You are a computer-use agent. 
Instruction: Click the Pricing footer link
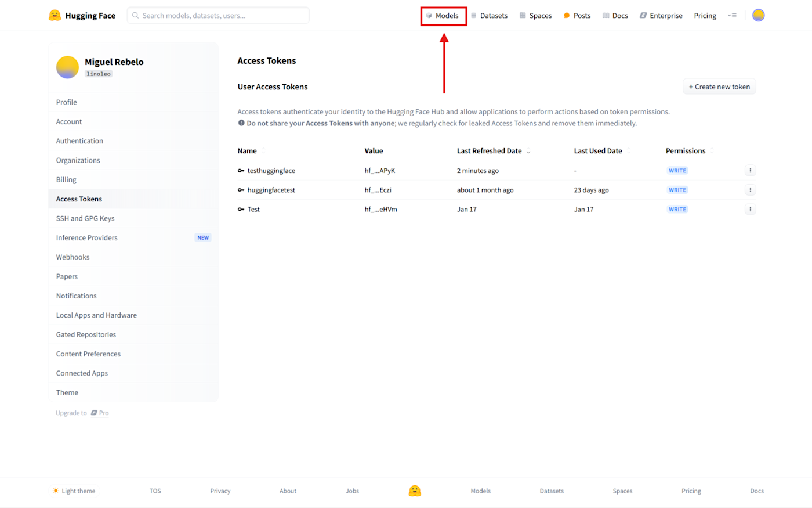click(691, 491)
